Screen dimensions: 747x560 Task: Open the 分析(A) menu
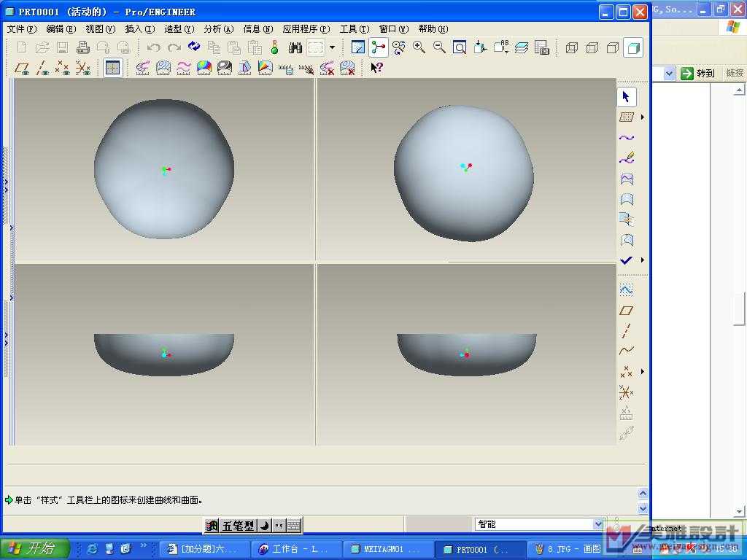[x=218, y=29]
